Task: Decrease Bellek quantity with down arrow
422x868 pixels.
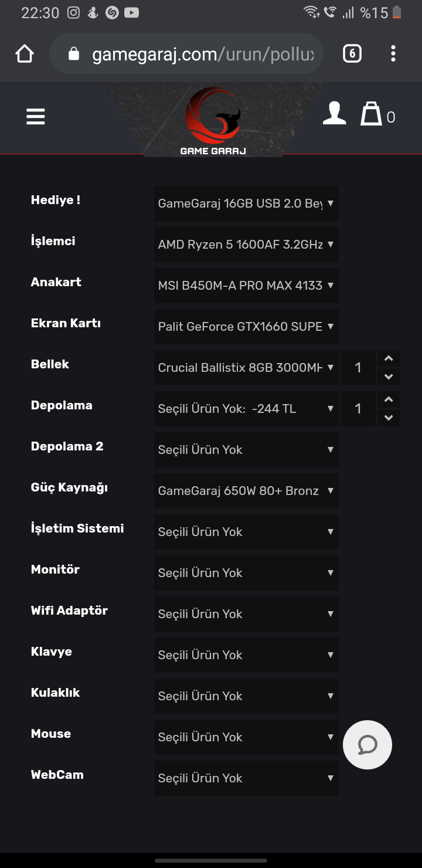Action: 389,377
